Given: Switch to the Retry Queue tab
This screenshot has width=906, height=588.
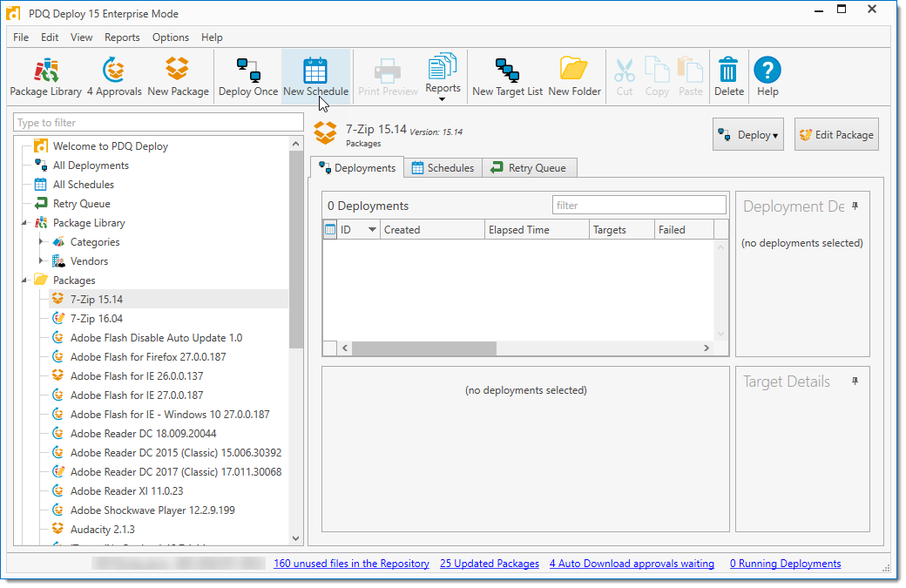Looking at the screenshot, I should pos(530,167).
